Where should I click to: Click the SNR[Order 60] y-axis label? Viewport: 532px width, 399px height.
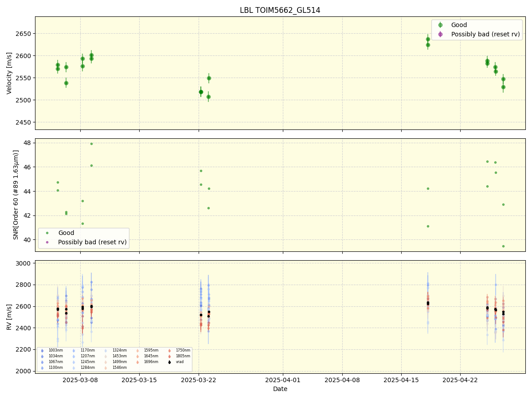[x=16, y=195]
